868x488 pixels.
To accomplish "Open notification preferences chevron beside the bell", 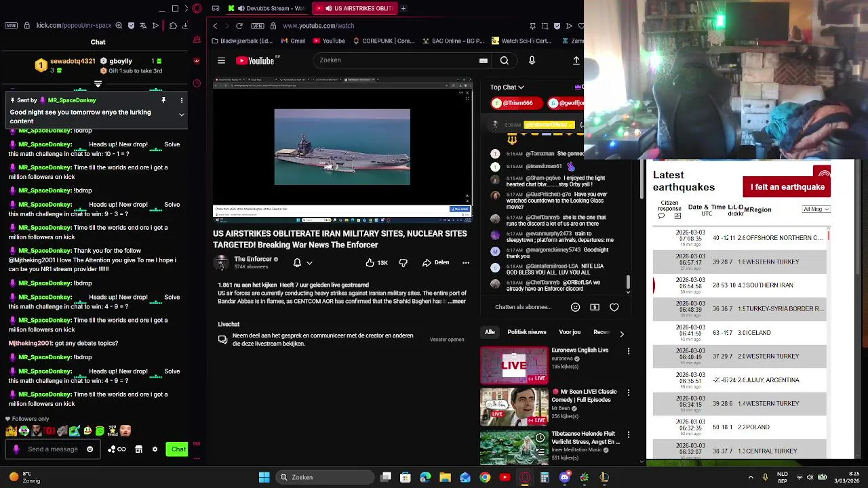I will click(x=309, y=263).
